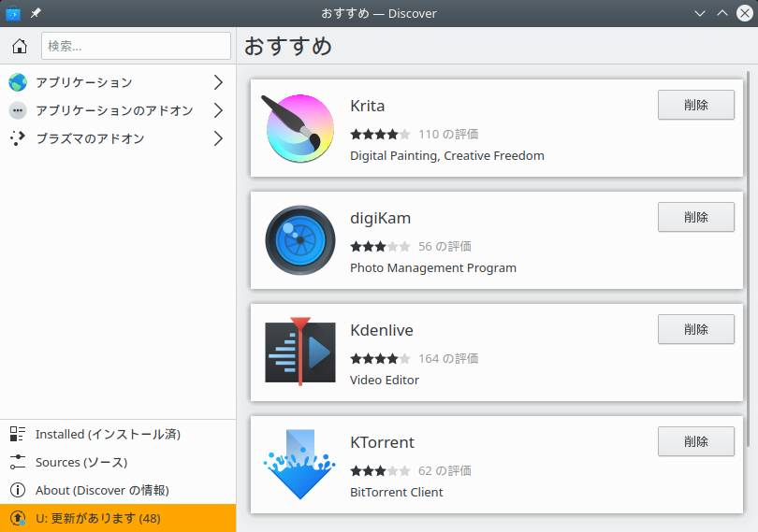Click "Photo Management Program" description
This screenshot has height=532, width=758.
pyautogui.click(x=433, y=267)
